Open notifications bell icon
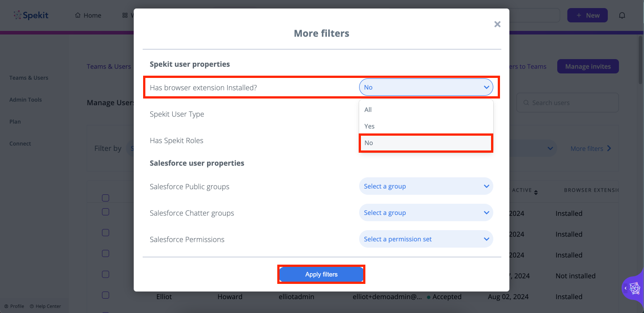 (x=622, y=15)
